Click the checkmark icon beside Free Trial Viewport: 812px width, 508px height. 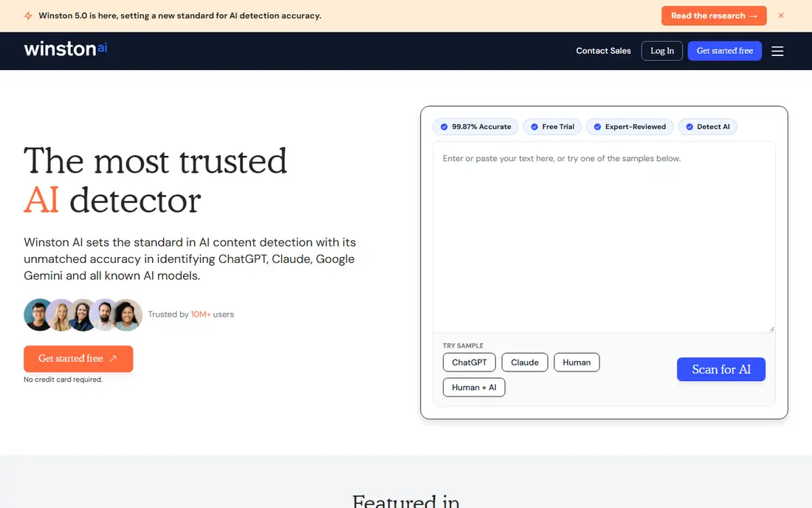534,127
